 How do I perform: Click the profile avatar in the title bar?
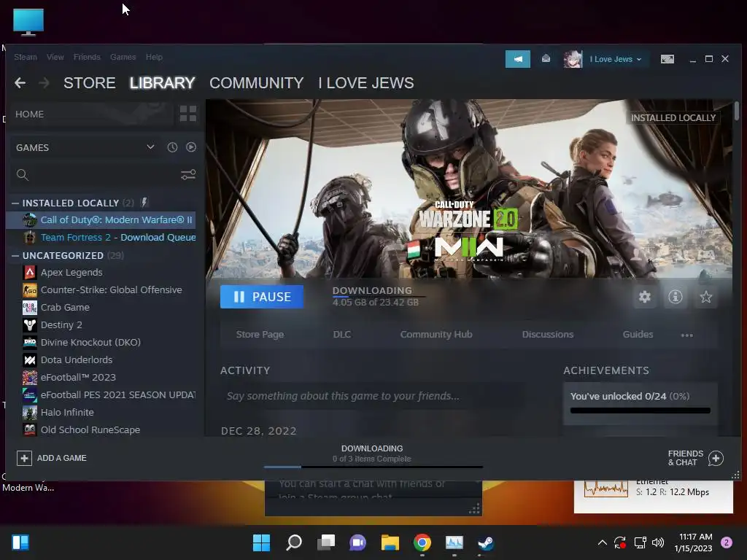573,59
